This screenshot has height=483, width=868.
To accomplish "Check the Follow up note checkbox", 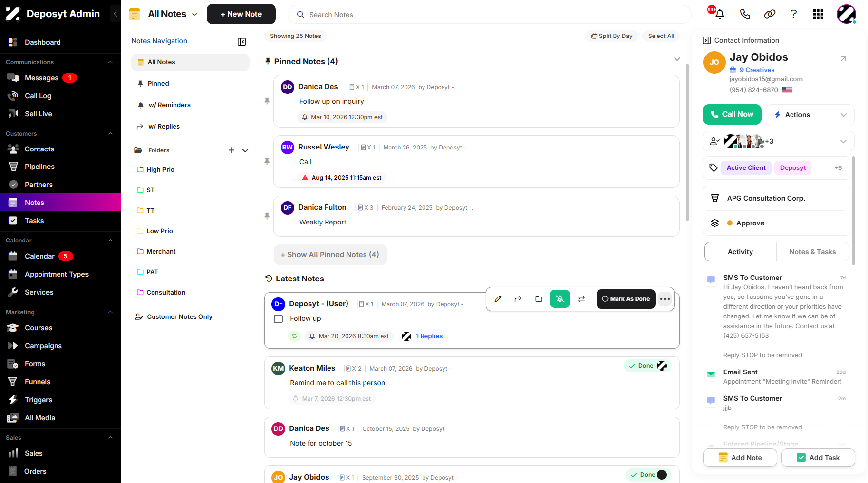I will point(278,319).
